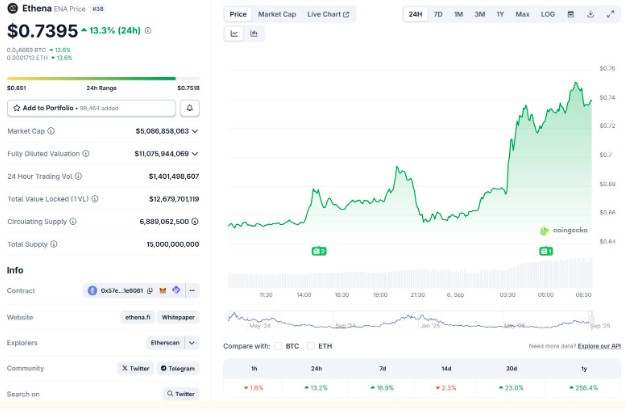
Task: Copy the contract address icon
Action: [150, 291]
